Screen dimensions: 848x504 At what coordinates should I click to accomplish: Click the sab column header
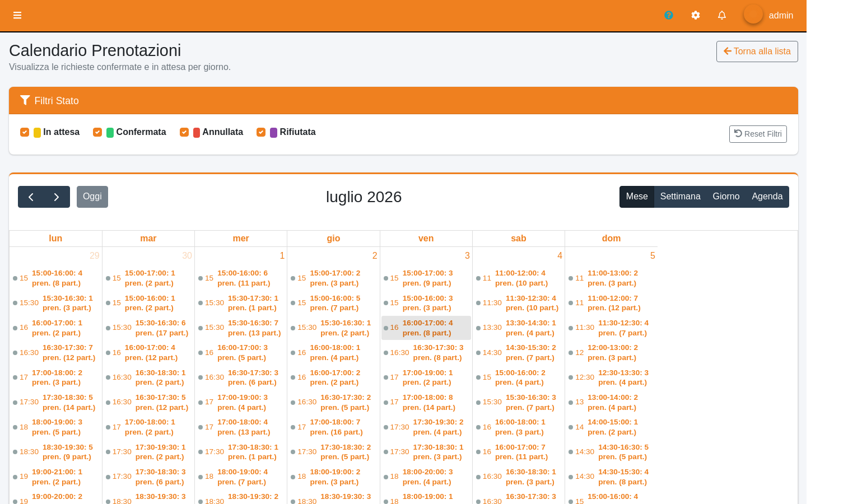coord(519,239)
